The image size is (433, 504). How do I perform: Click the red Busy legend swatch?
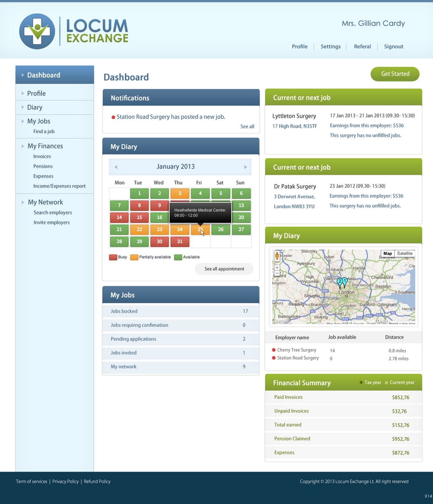point(113,257)
